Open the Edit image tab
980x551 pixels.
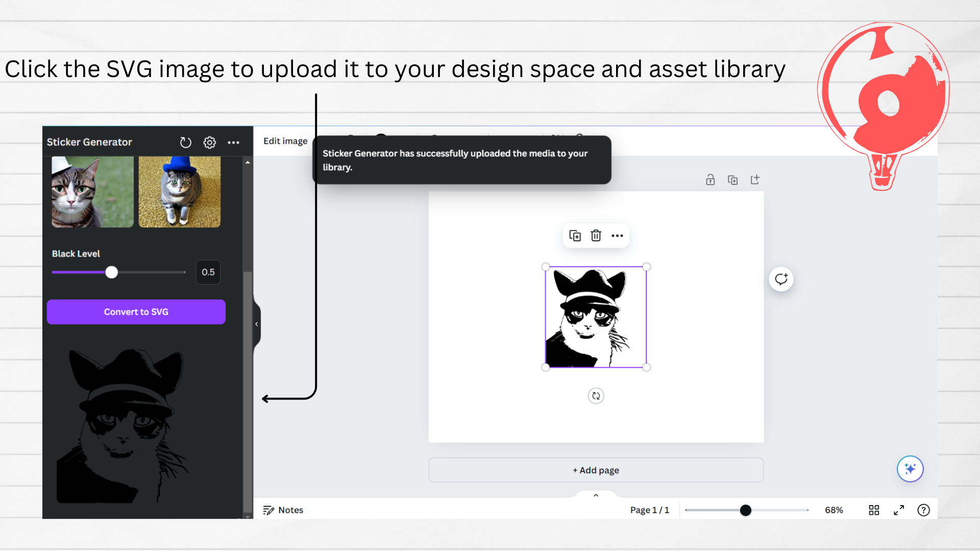coord(285,141)
